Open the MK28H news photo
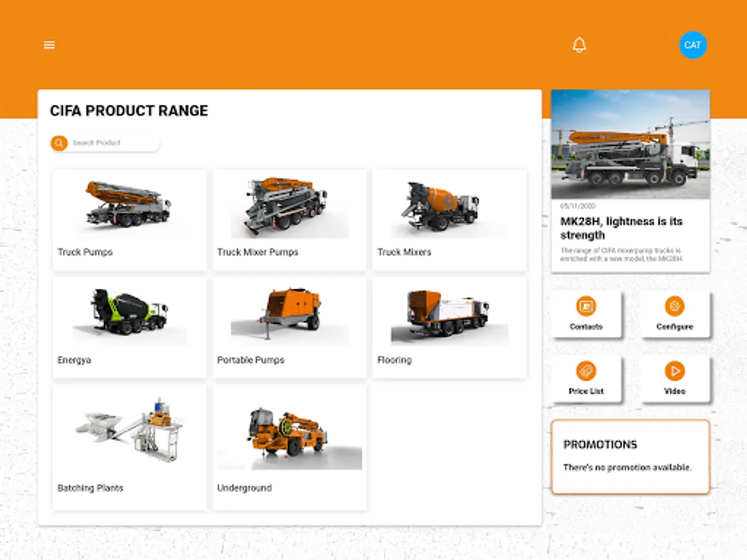 [x=631, y=144]
